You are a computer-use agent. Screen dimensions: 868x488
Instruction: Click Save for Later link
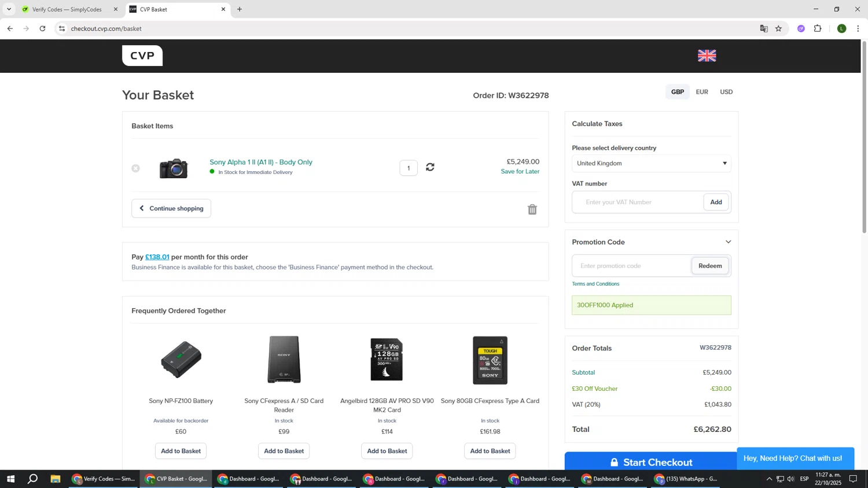point(520,172)
